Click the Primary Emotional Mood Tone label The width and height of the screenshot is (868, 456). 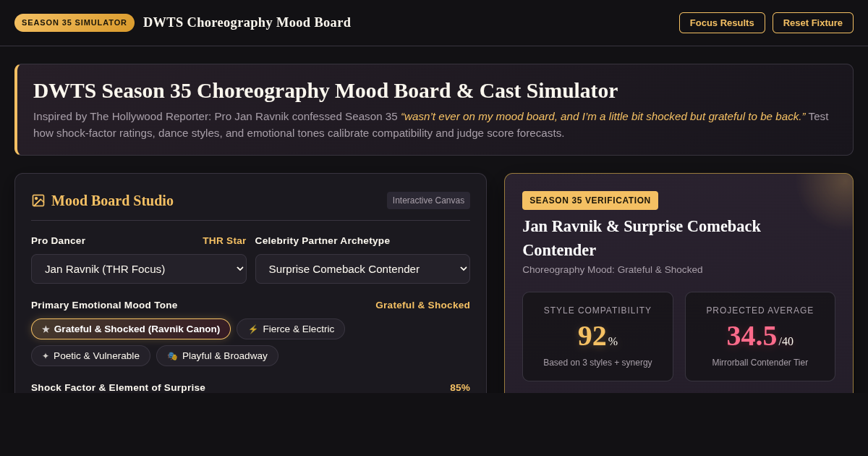(104, 305)
